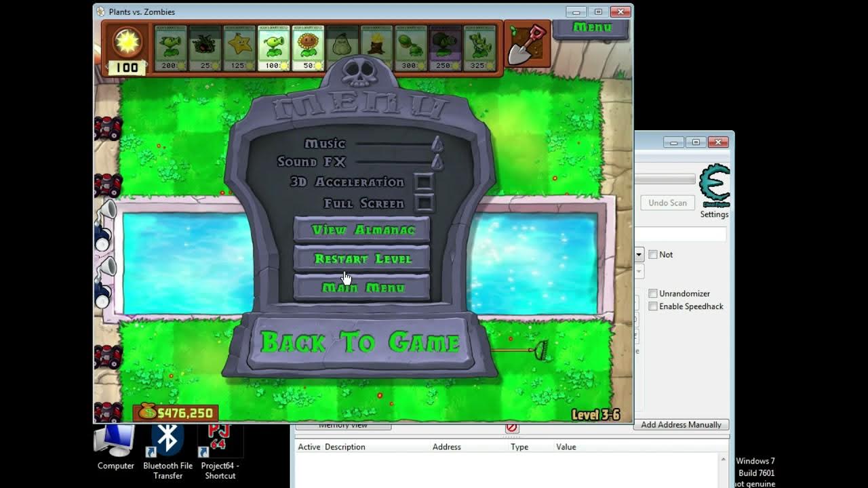Enable the Unrandomizer checkbox

tap(653, 293)
